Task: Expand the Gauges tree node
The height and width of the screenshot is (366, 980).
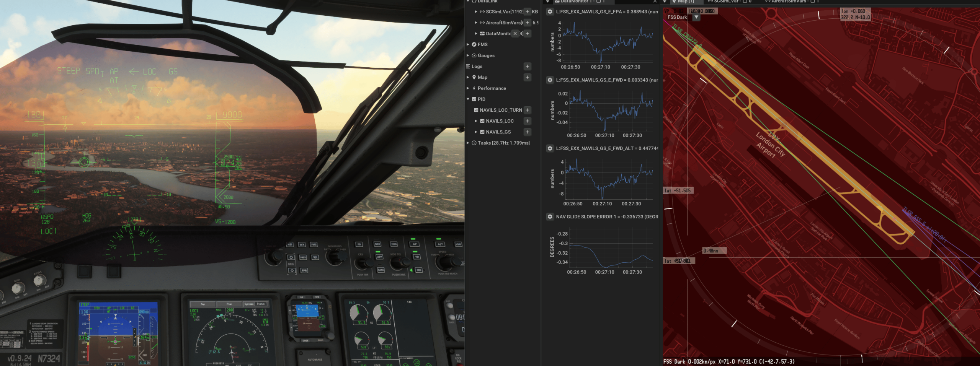Action: click(468, 55)
